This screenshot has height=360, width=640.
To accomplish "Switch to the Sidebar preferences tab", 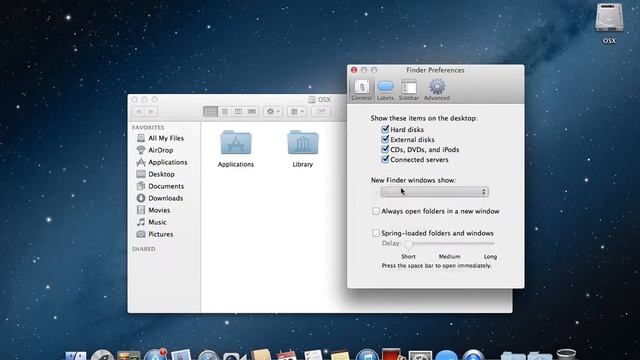I will (x=409, y=90).
